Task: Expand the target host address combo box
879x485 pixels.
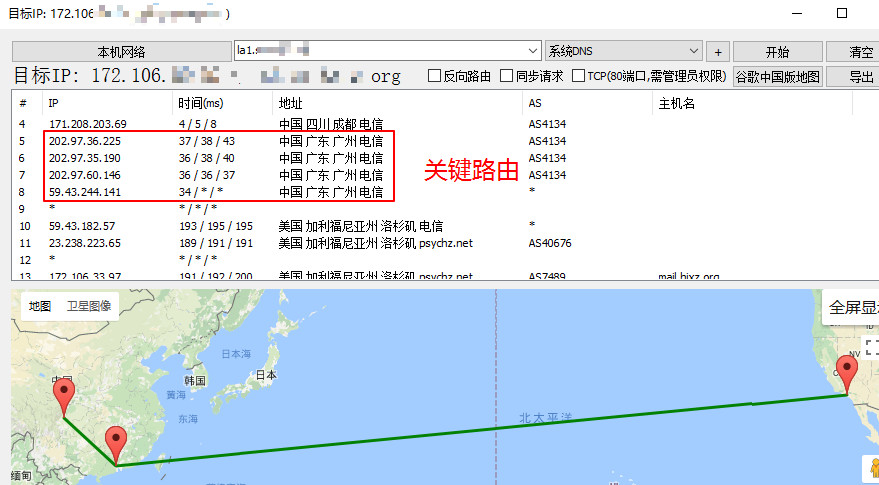Action: (533, 51)
